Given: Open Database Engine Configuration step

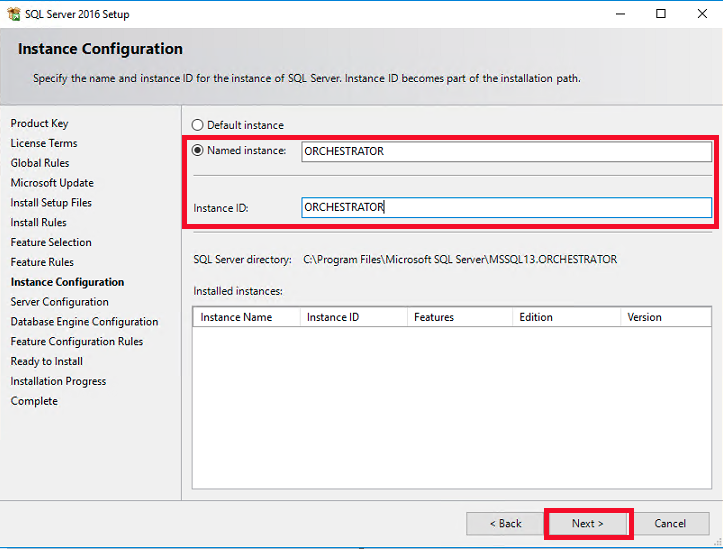Looking at the screenshot, I should click(84, 322).
